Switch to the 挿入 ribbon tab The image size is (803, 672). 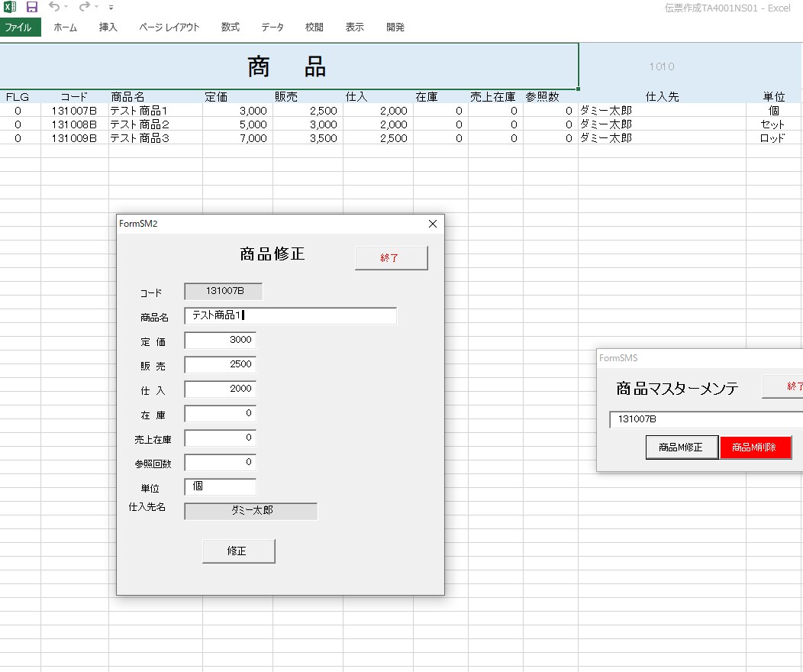pyautogui.click(x=108, y=27)
